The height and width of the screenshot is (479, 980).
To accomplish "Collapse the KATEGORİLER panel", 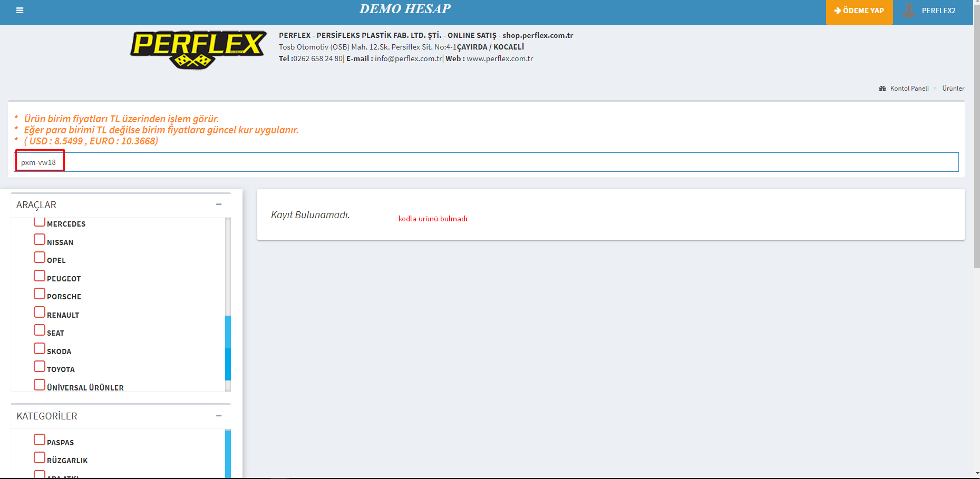I will (219, 416).
